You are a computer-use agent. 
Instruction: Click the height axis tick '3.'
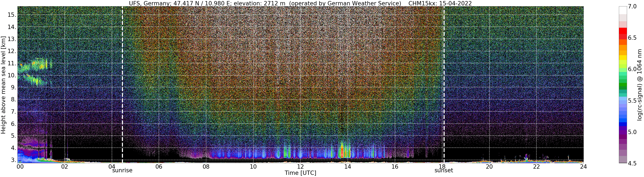[14, 160]
